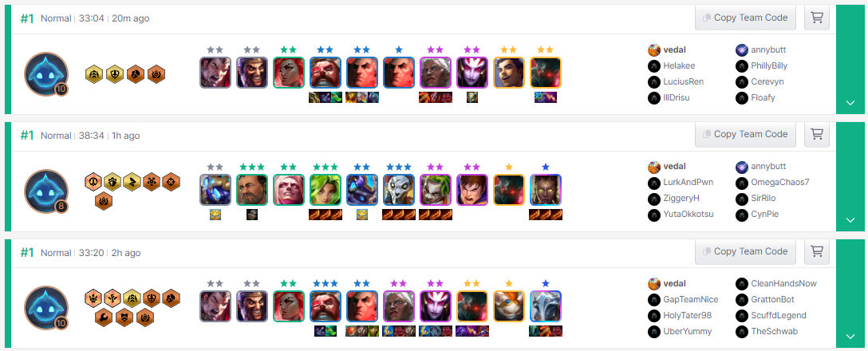868x351 pixels.
Task: Click the shopping cart icon in third match
Action: (816, 251)
